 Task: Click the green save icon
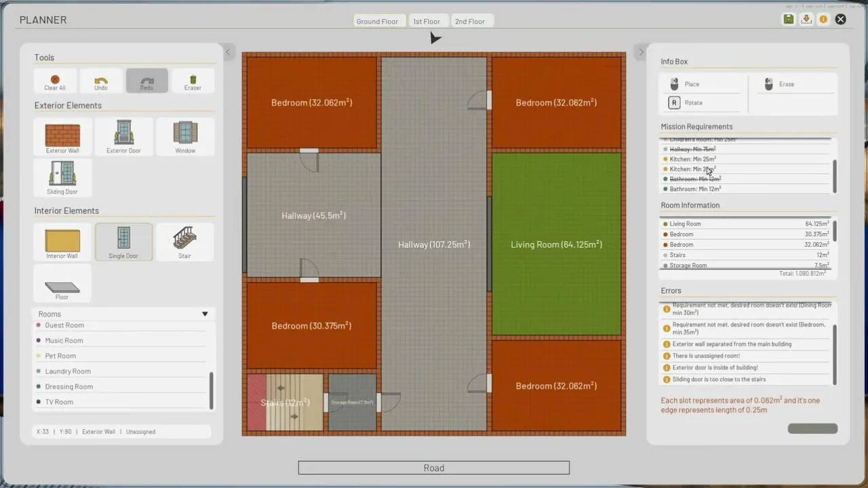(x=789, y=19)
